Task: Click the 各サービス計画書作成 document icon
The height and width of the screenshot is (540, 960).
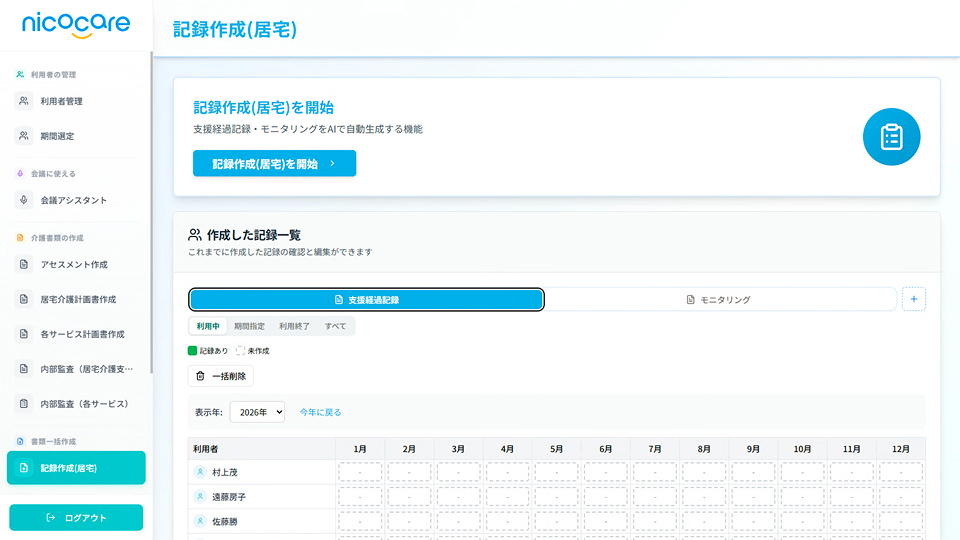Action: pyautogui.click(x=24, y=334)
